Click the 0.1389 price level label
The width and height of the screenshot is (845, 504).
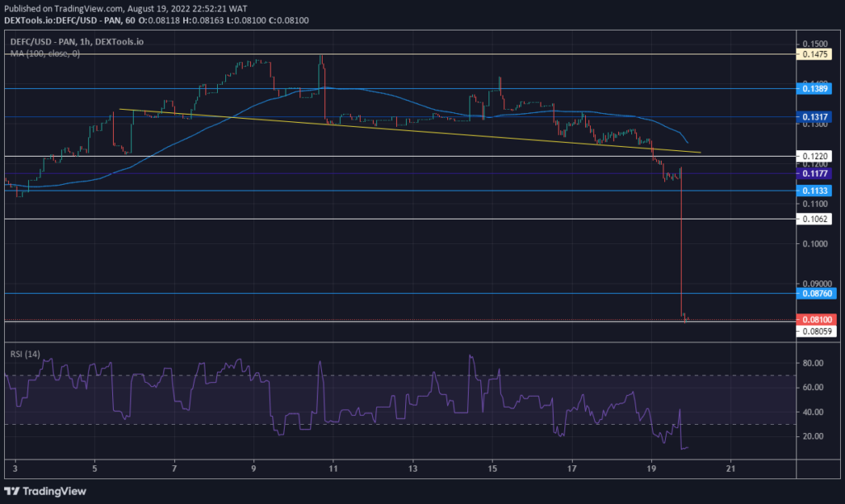pos(814,88)
